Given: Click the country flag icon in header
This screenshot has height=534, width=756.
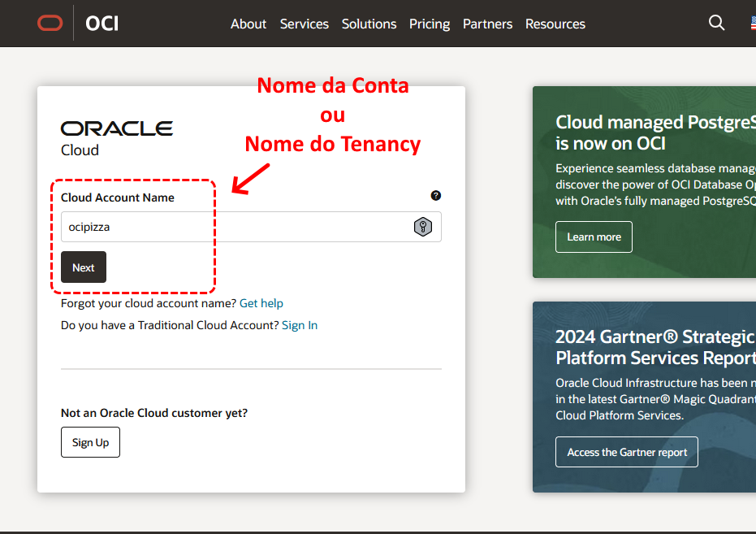Looking at the screenshot, I should (752, 24).
